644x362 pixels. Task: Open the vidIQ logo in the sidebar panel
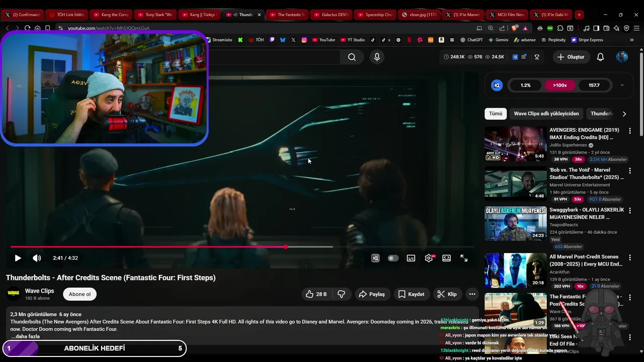497,85
